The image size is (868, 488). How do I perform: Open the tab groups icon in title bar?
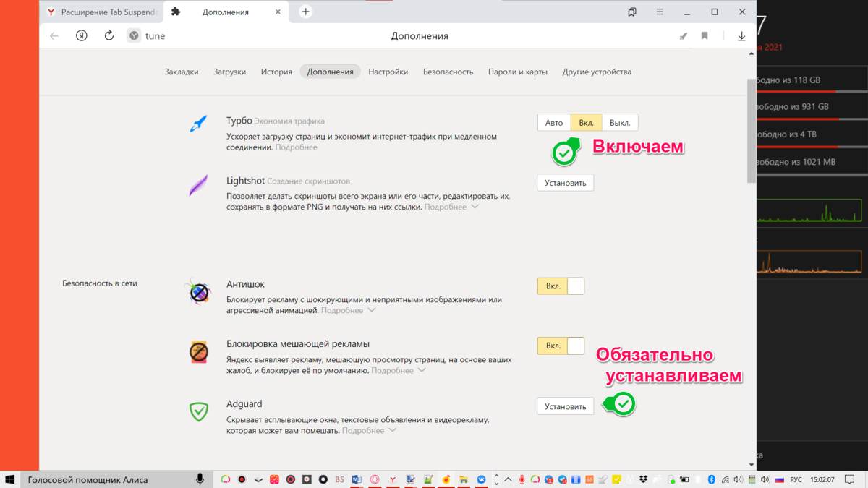(632, 12)
